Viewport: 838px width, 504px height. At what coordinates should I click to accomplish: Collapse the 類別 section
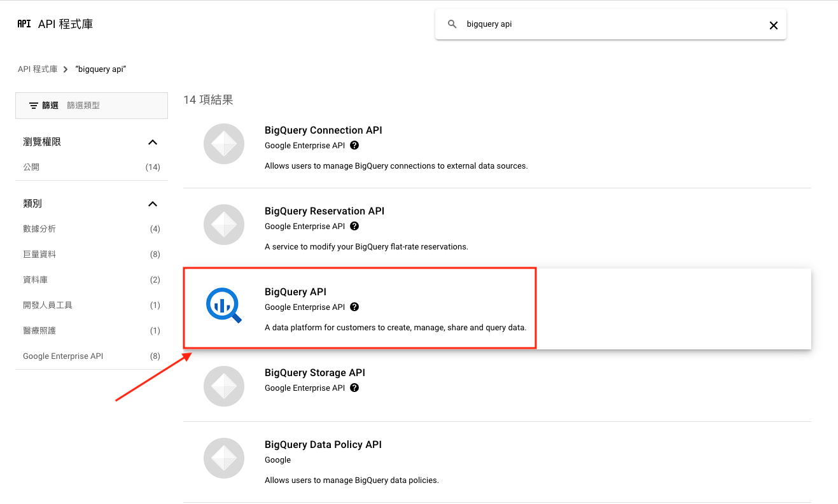pyautogui.click(x=153, y=204)
